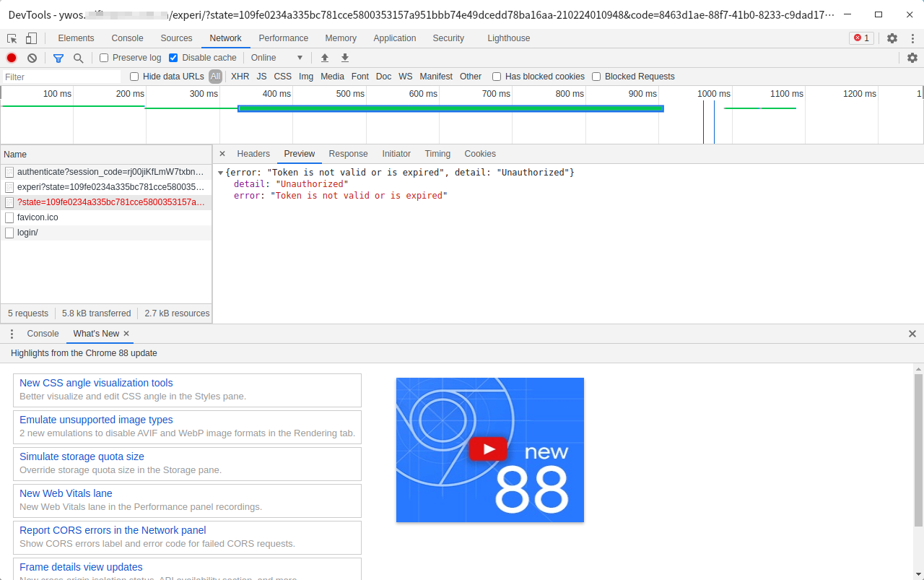Open DevTools settings gear

tap(892, 38)
